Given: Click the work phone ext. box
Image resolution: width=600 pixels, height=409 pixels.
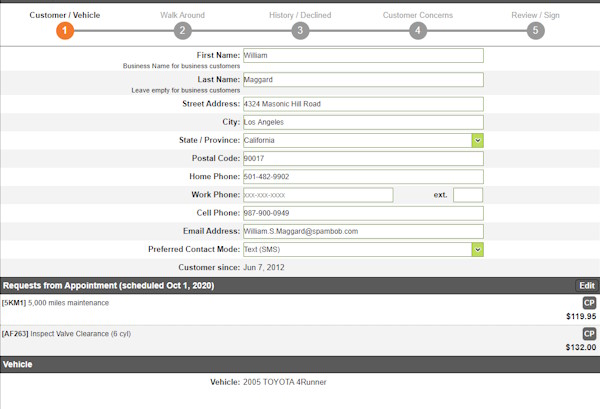Looking at the screenshot, I should (468, 195).
